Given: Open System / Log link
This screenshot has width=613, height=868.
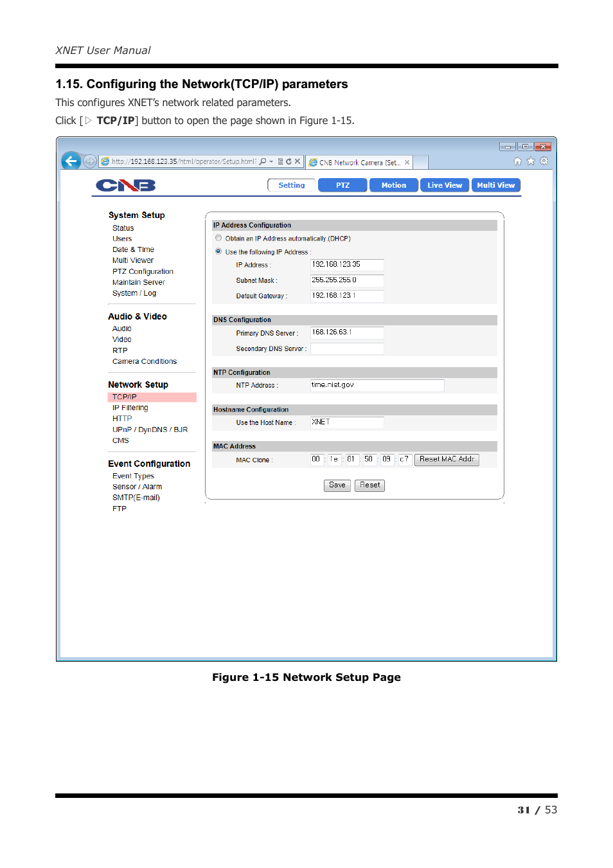Looking at the screenshot, I should 134,293.
